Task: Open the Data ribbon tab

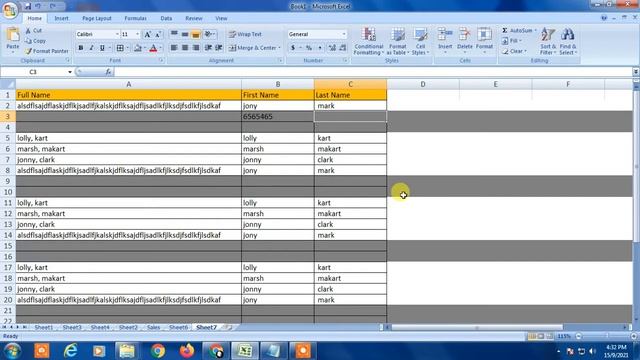Action: 166,18
